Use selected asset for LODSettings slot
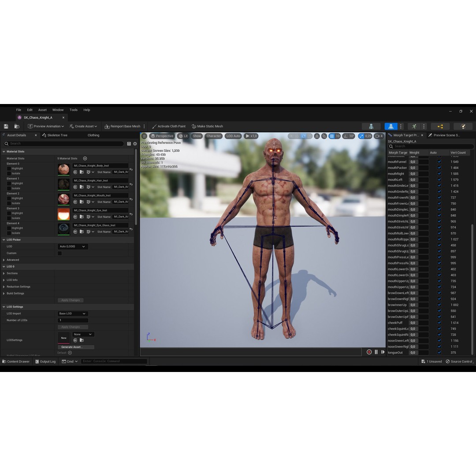Image resolution: width=476 pixels, height=476 pixels. tap(75, 340)
